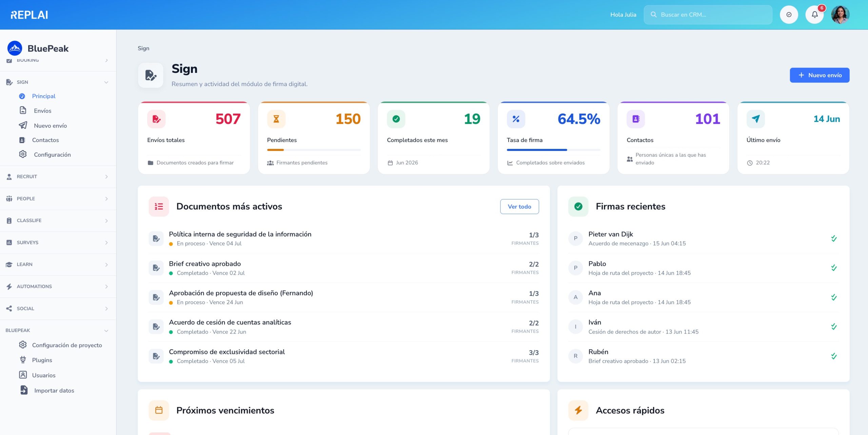Click the blue Nuevo envío button
868x435 pixels.
(820, 75)
